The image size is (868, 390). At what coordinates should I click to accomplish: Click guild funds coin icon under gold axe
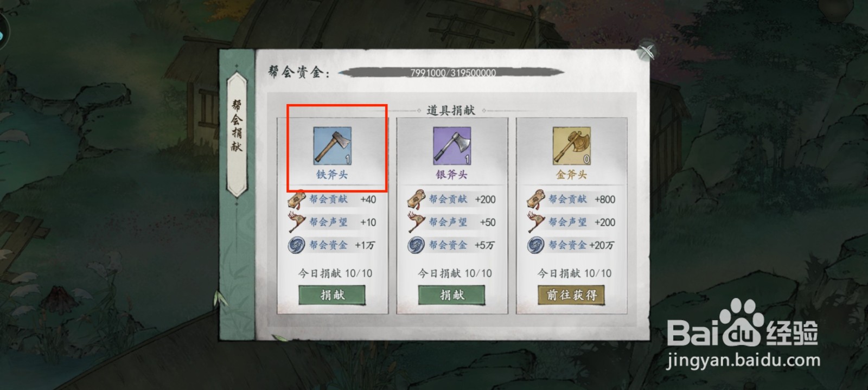pyautogui.click(x=535, y=245)
